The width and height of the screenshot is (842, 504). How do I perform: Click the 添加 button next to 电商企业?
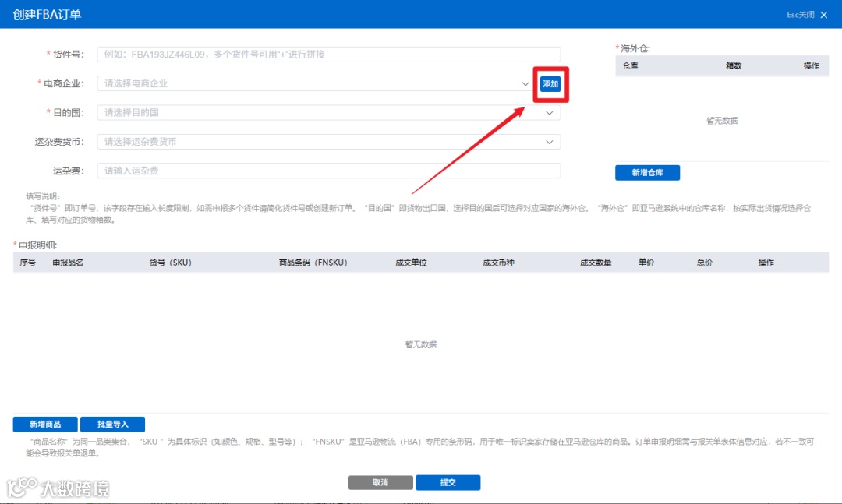(550, 83)
